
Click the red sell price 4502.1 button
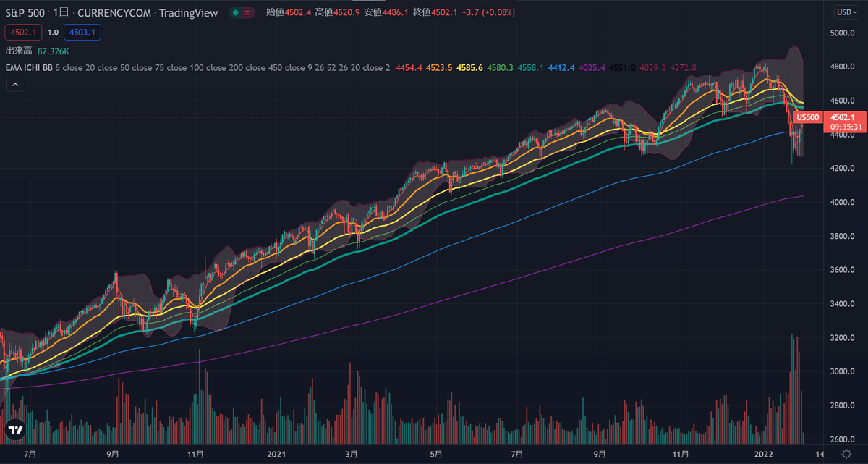(x=24, y=32)
